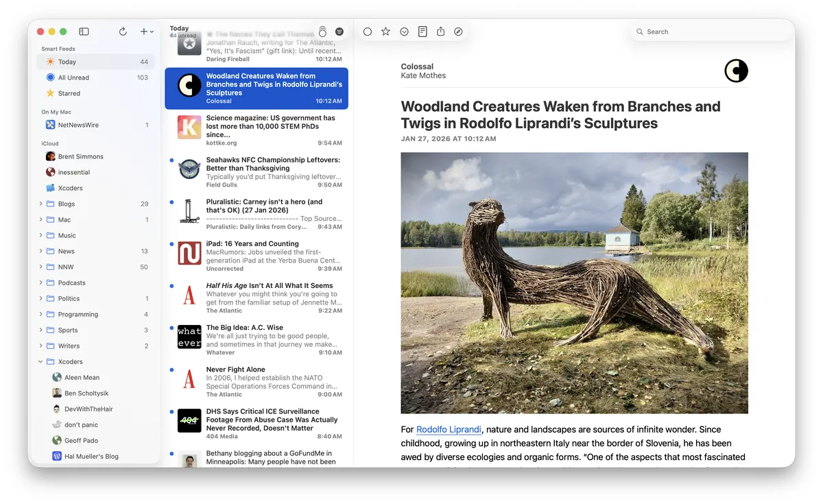Open the Share menu
The image size is (823, 504).
[x=441, y=32]
